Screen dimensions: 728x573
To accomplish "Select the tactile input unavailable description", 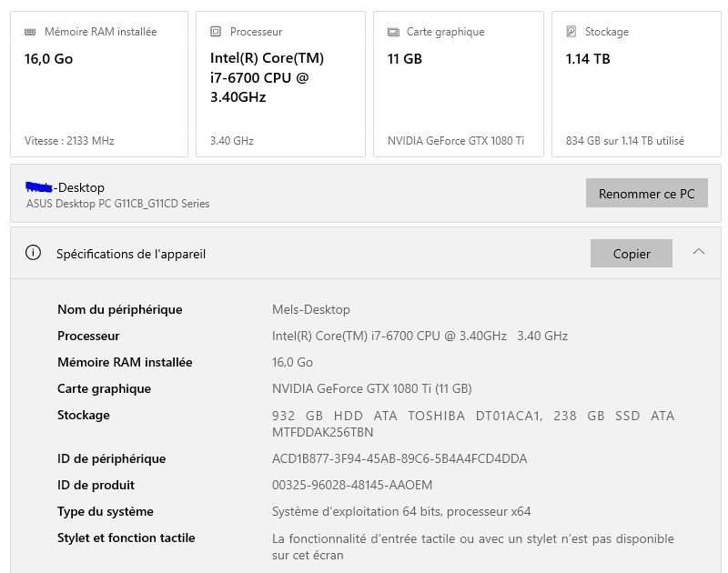I will [x=472, y=547].
